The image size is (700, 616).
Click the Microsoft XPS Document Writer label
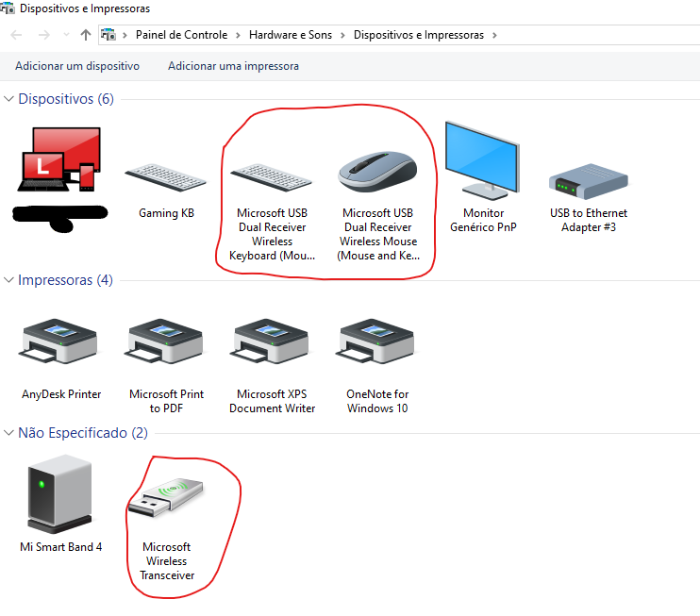273,401
